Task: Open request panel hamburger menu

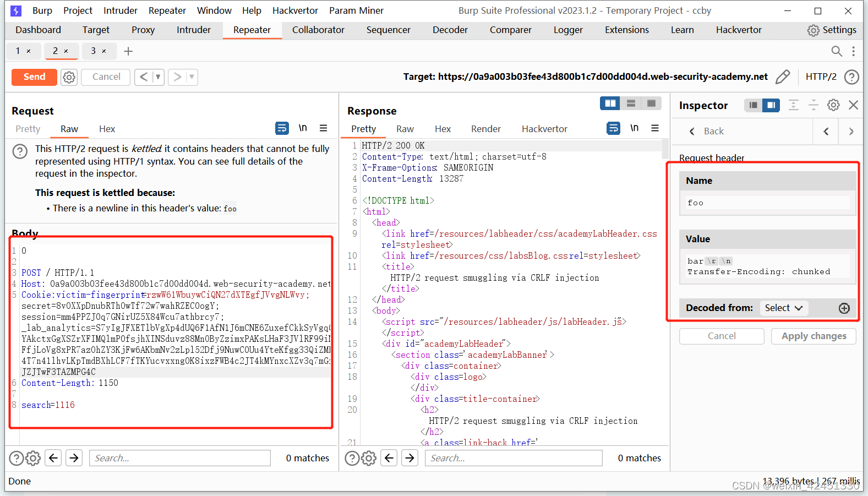Action: coord(324,128)
